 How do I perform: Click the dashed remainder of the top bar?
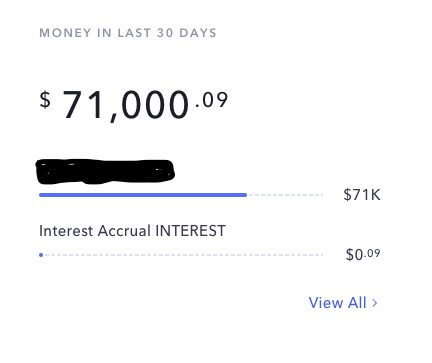pyautogui.click(x=285, y=195)
